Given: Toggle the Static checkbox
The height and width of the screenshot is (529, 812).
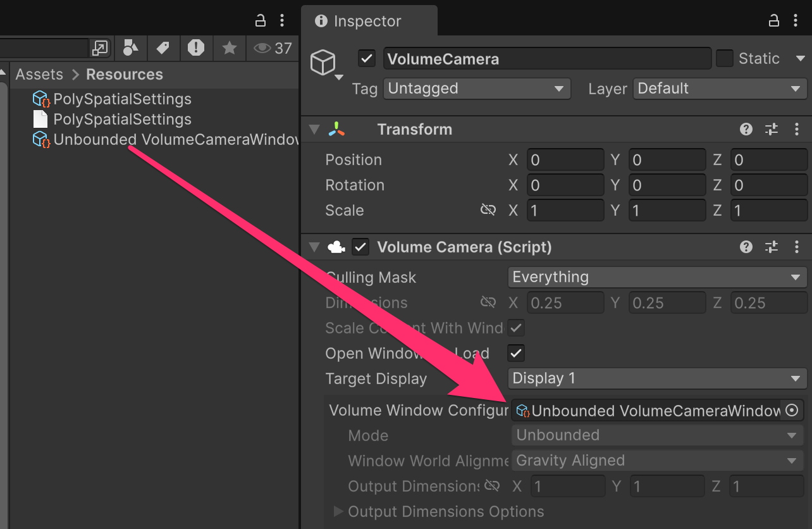Looking at the screenshot, I should click(x=724, y=59).
